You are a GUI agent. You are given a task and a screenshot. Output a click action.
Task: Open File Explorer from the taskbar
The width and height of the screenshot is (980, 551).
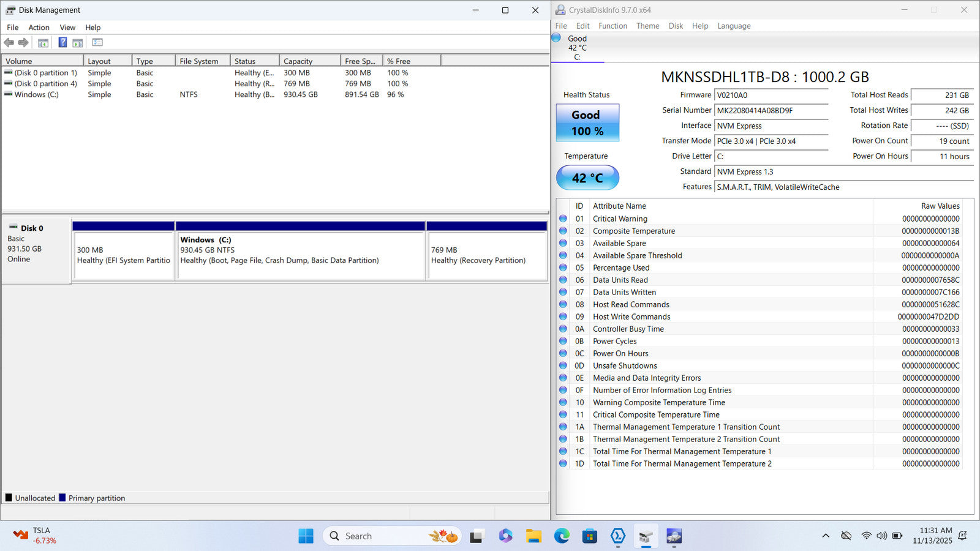coord(533,536)
